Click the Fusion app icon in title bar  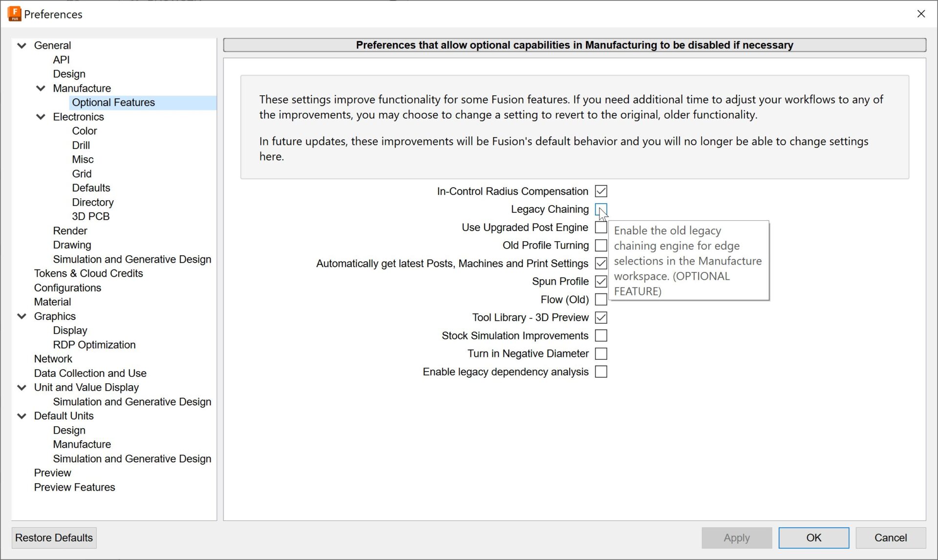click(14, 14)
